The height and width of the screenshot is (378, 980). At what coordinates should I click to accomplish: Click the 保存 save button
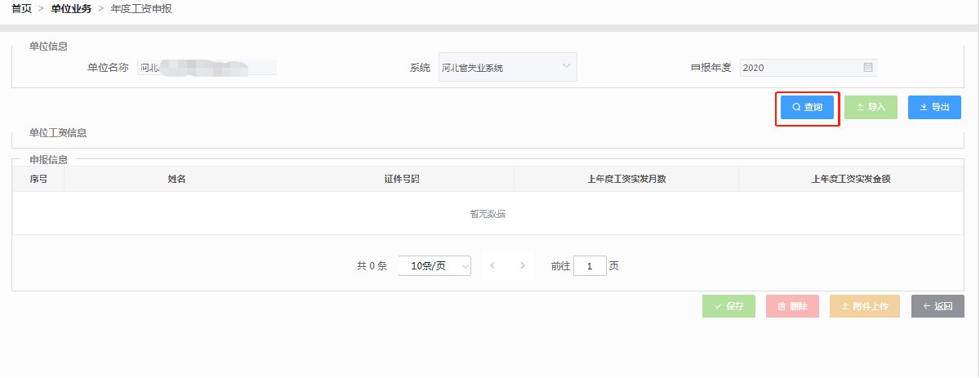tap(728, 306)
